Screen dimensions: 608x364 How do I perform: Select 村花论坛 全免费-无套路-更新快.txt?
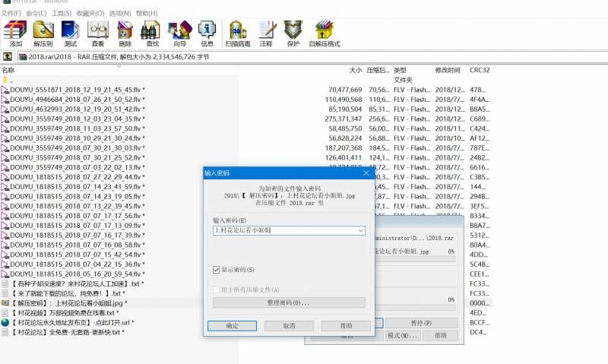click(67, 332)
